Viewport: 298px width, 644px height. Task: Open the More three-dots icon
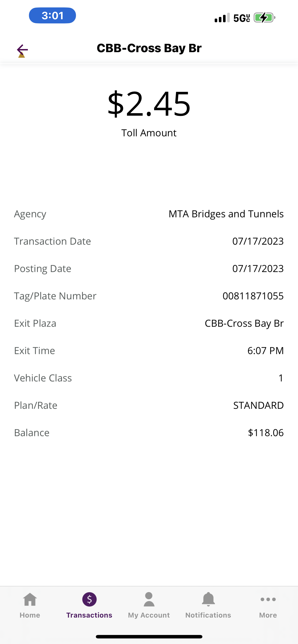[x=268, y=599]
